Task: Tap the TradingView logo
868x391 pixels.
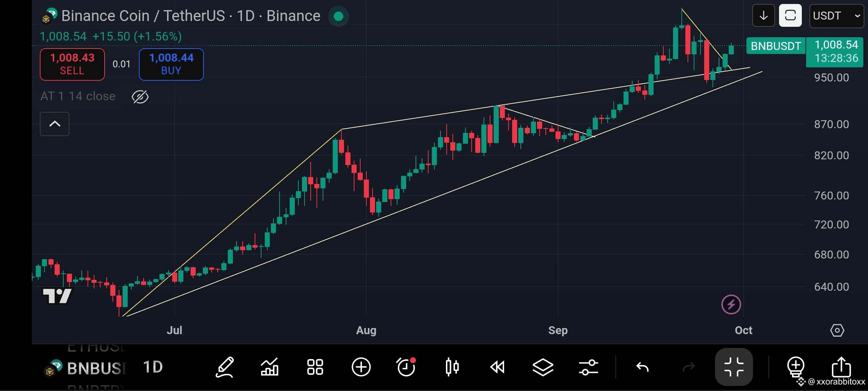Action: click(57, 296)
